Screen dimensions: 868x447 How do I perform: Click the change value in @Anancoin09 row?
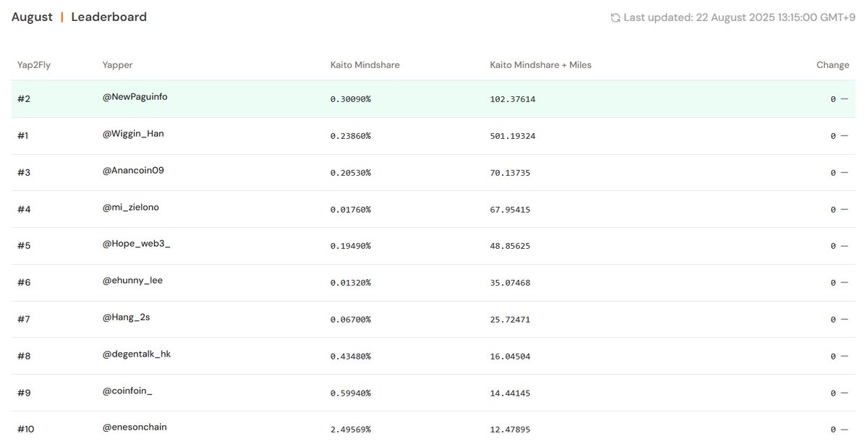point(839,173)
